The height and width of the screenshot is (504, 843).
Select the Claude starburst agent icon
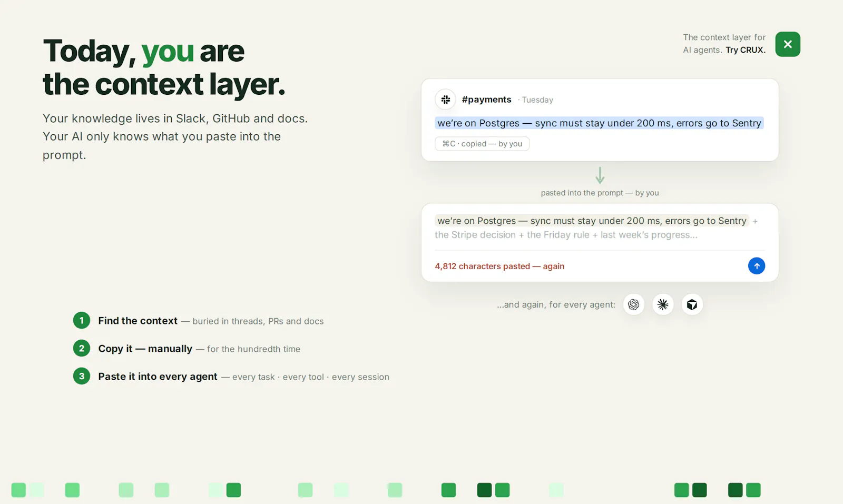pyautogui.click(x=663, y=304)
